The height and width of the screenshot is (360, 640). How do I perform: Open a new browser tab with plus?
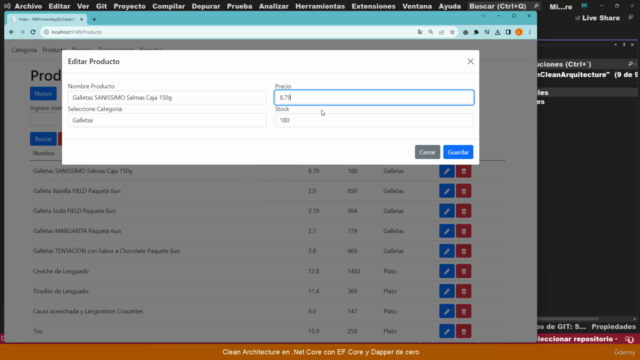tap(94, 19)
